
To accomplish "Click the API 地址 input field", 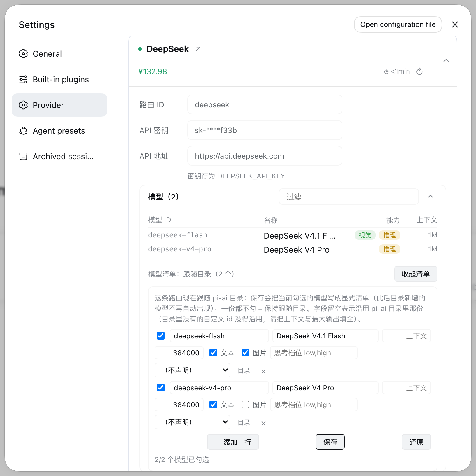I will (265, 156).
